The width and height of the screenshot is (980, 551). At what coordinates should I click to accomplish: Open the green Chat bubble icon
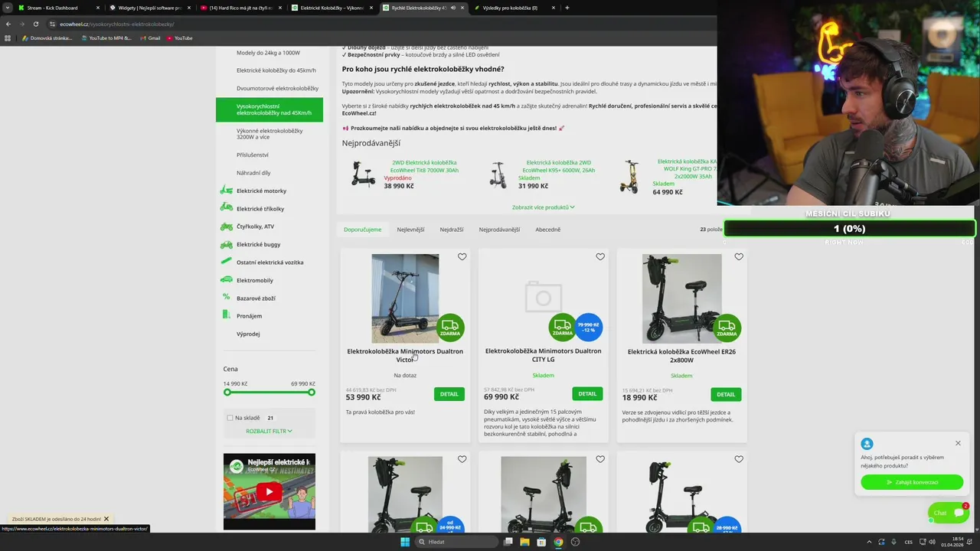(949, 513)
